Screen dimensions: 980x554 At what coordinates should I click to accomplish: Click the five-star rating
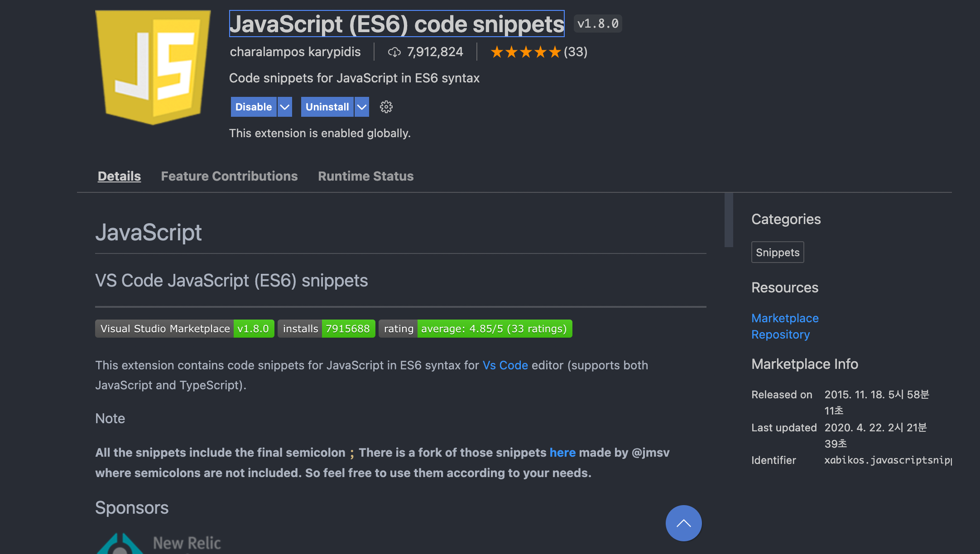point(525,52)
